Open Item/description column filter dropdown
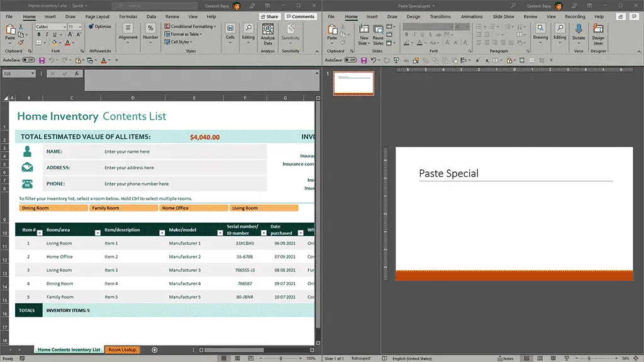The image size is (644, 362). [162, 233]
